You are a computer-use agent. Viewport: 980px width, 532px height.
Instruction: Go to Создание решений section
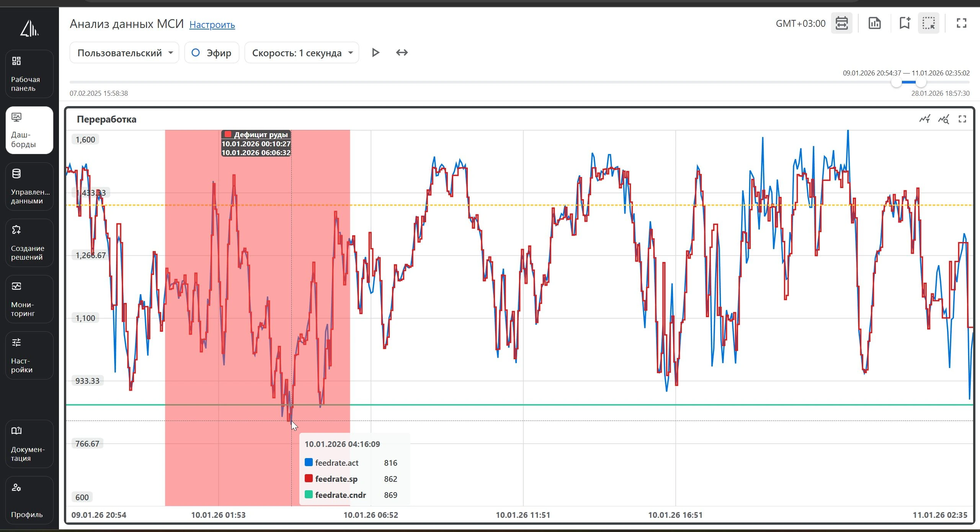point(29,243)
